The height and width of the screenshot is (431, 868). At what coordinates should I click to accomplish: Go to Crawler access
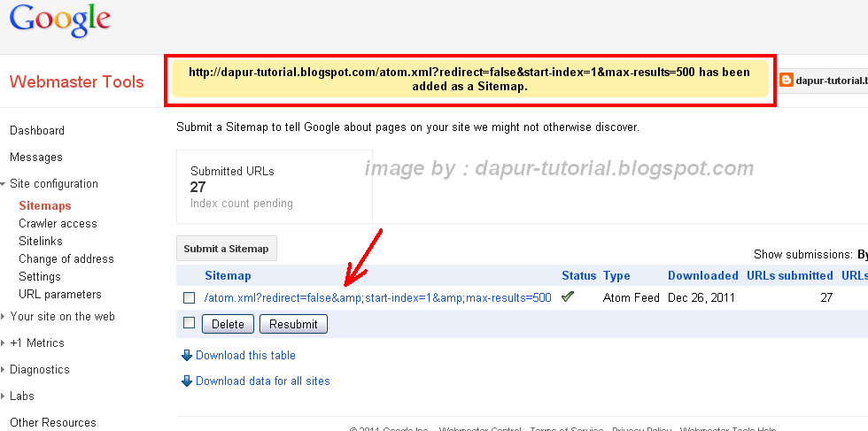(58, 224)
